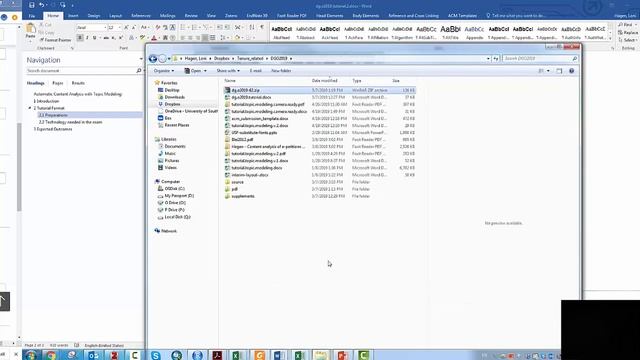The height and width of the screenshot is (360, 640).
Task: Toggle Bold formatting in Word ribbon
Action: [80, 38]
